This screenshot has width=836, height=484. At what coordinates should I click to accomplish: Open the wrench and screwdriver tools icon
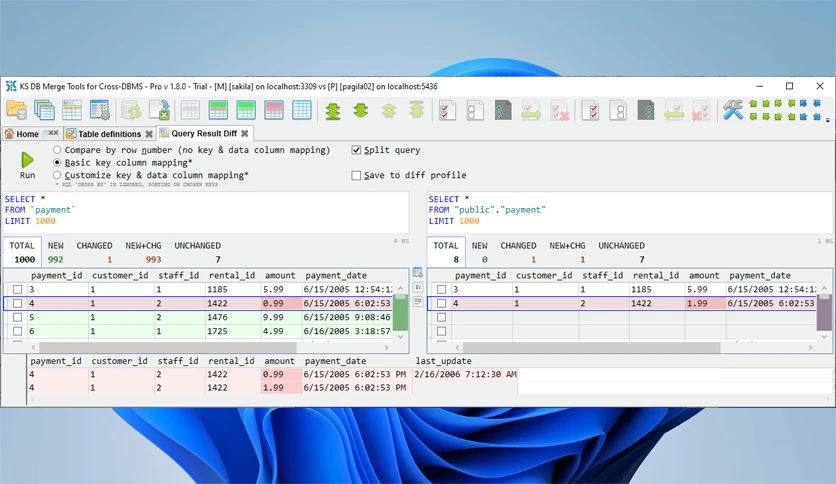point(733,110)
